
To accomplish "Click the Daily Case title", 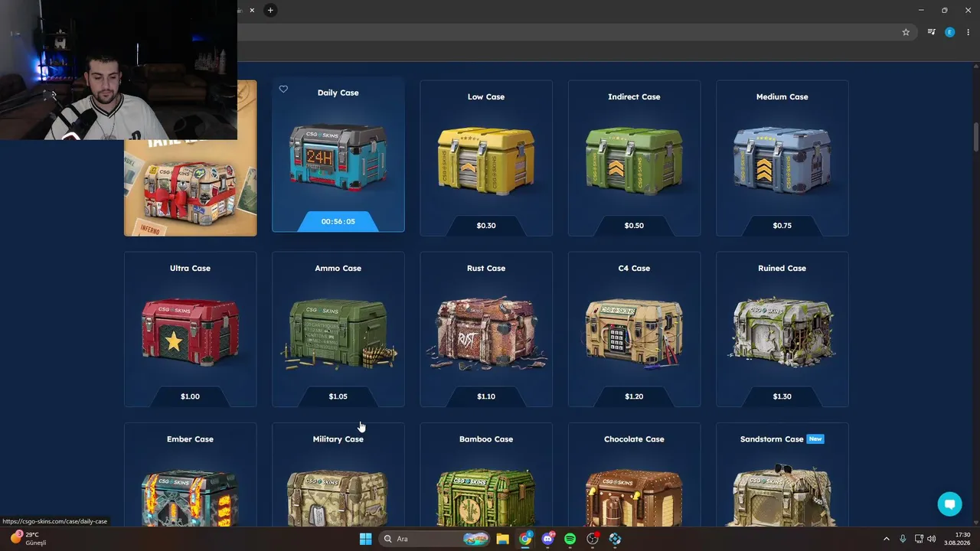I will (338, 93).
